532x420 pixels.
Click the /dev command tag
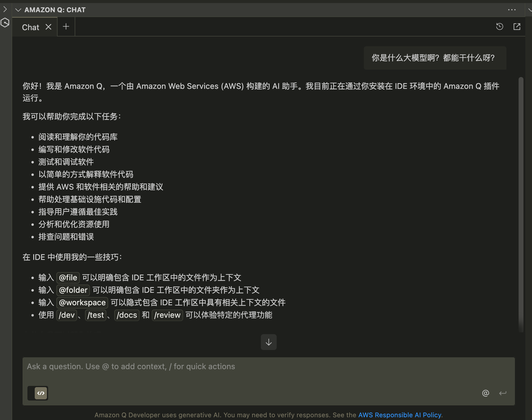point(67,315)
